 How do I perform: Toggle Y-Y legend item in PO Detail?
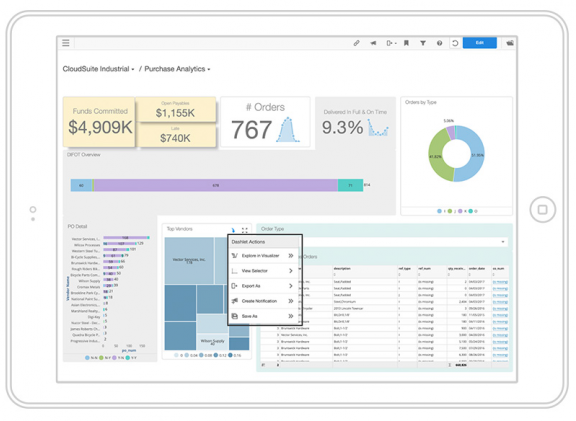tap(131, 357)
